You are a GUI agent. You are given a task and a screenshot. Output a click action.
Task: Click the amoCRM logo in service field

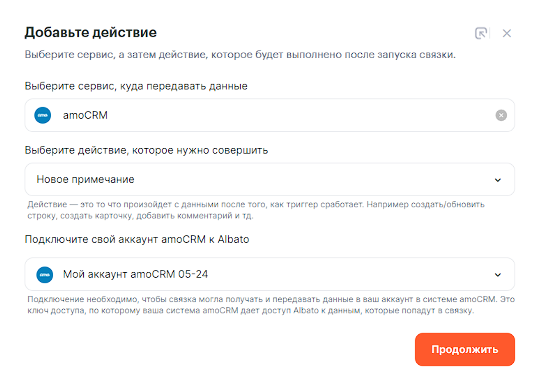43,115
